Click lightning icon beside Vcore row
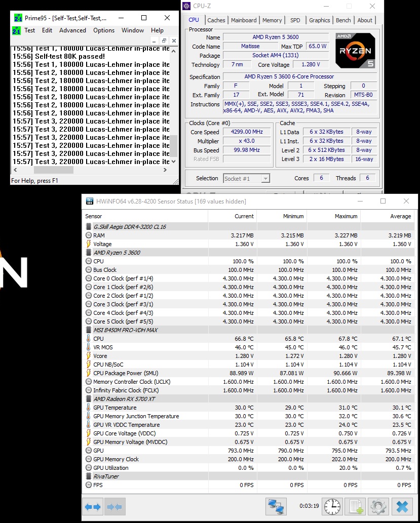Viewport: 420px width, 523px height. (89, 356)
